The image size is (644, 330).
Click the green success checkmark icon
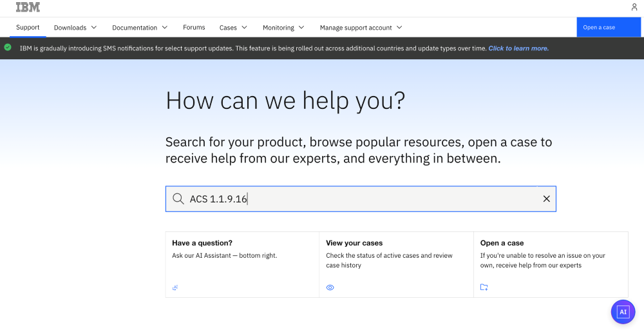pyautogui.click(x=8, y=47)
